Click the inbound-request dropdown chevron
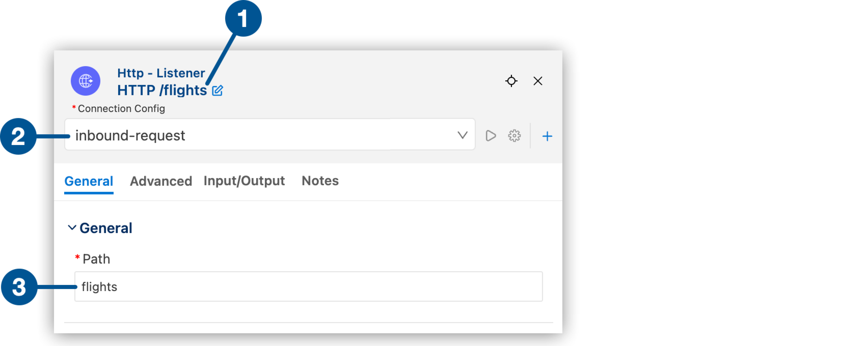The width and height of the screenshot is (868, 346). pos(463,135)
